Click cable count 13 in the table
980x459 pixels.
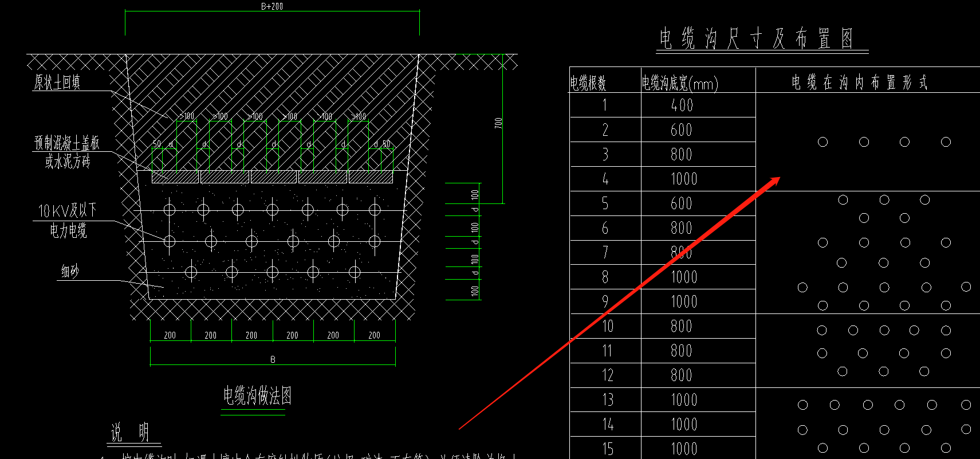[608, 399]
